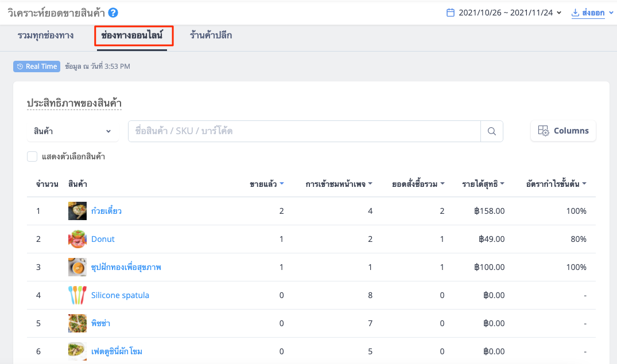Open the Silicone spatula link
The width and height of the screenshot is (617, 364).
pyautogui.click(x=120, y=295)
